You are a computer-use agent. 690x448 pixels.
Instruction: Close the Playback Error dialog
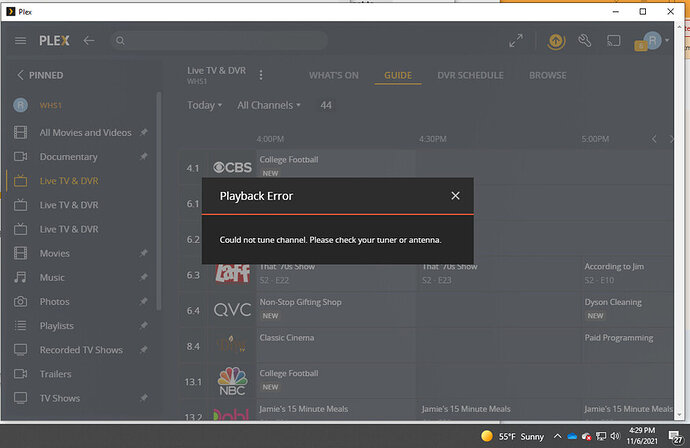coord(455,196)
